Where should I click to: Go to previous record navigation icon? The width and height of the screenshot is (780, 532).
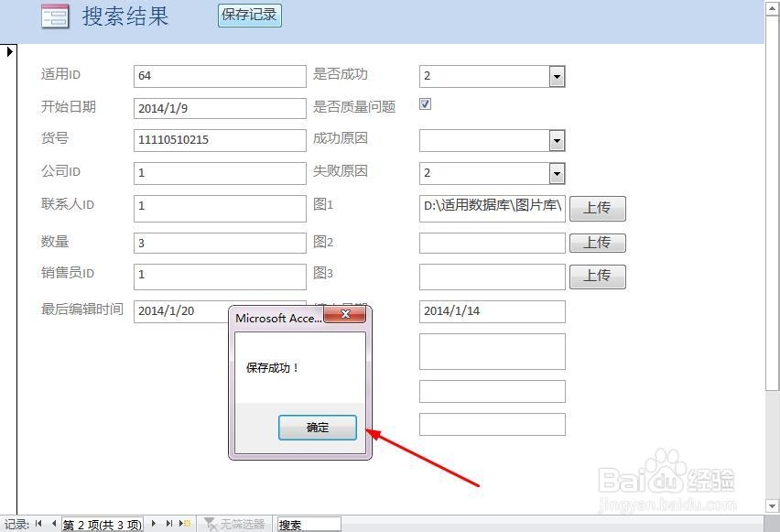click(53, 524)
